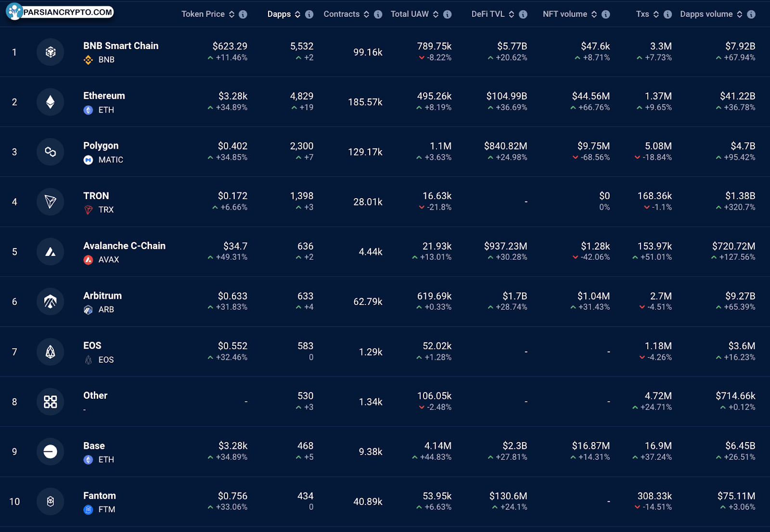Click Avalanche's $937.23M DeFi TVL

(x=506, y=246)
